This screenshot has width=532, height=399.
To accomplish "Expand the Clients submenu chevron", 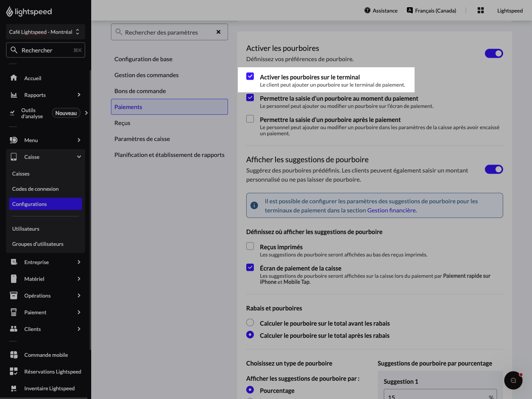I will (x=79, y=329).
